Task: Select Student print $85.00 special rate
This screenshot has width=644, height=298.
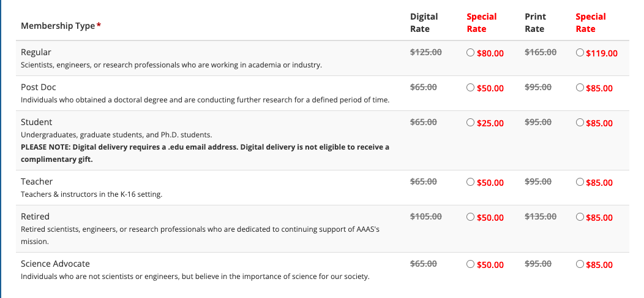Action: point(580,123)
